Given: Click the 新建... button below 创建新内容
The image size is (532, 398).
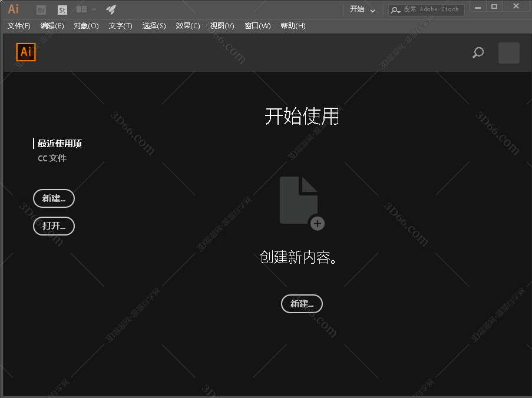Looking at the screenshot, I should 302,304.
